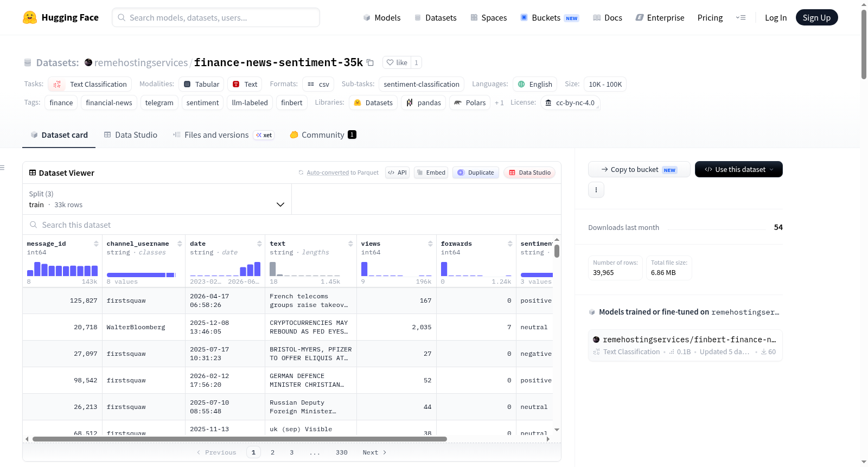
Task: Open Data Studio from the viewer header
Action: [x=529, y=172]
